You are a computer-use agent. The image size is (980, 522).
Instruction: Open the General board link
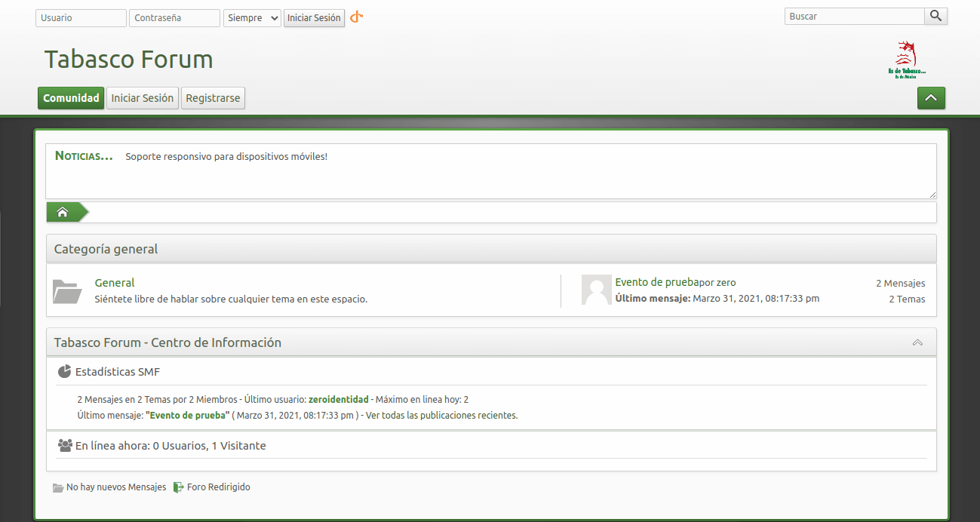coord(115,283)
